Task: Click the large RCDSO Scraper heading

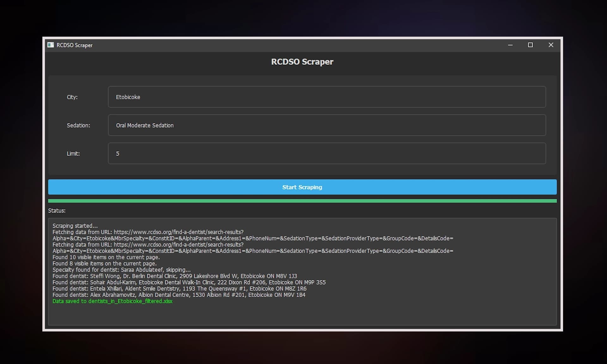Action: click(x=302, y=62)
